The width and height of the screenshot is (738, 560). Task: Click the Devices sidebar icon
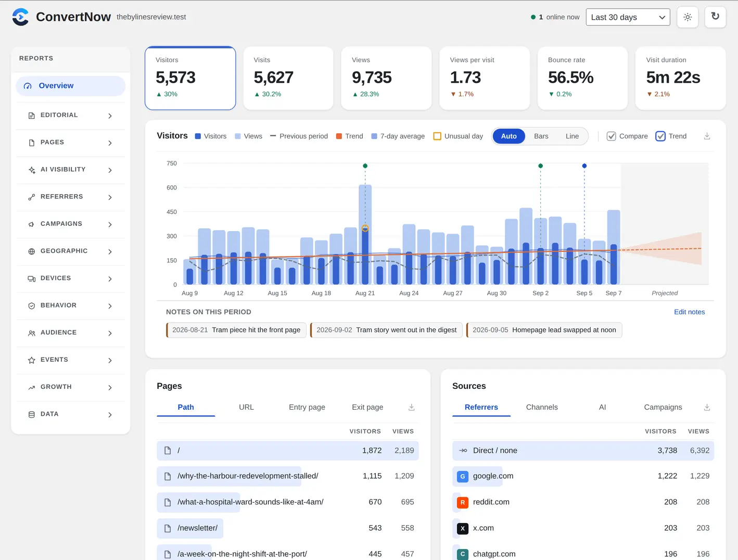point(32,278)
